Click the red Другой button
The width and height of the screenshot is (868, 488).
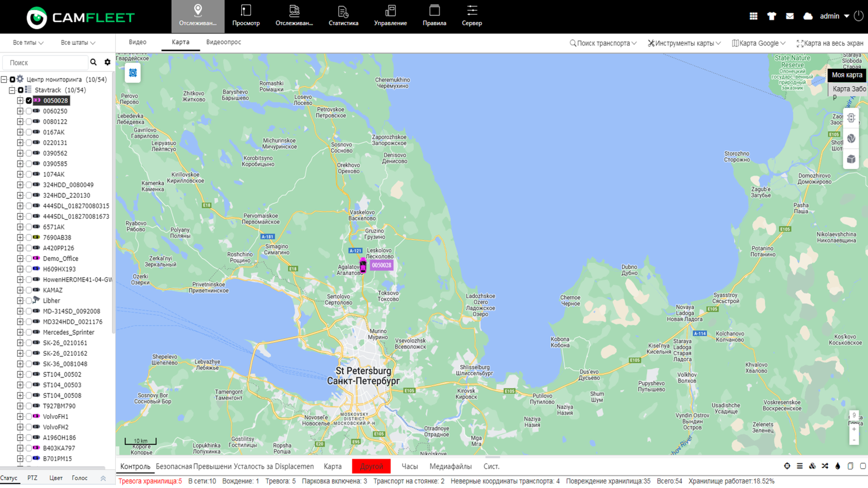point(371,466)
